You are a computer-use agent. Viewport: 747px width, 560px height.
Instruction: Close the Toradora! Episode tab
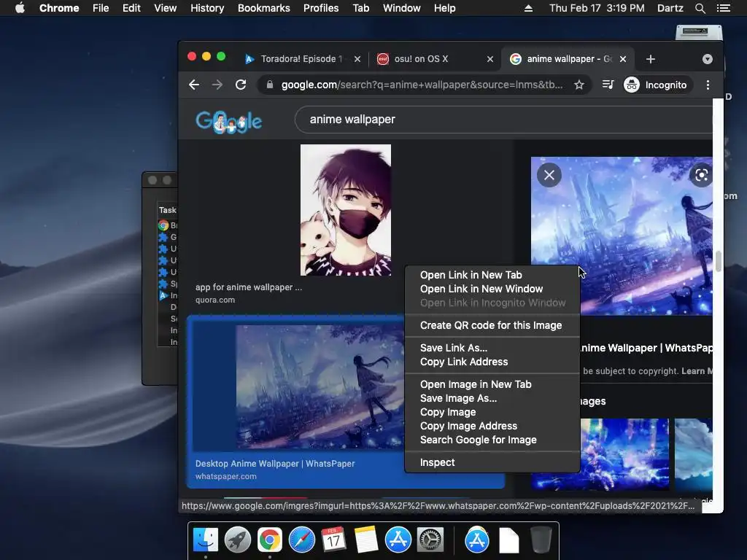tap(357, 59)
